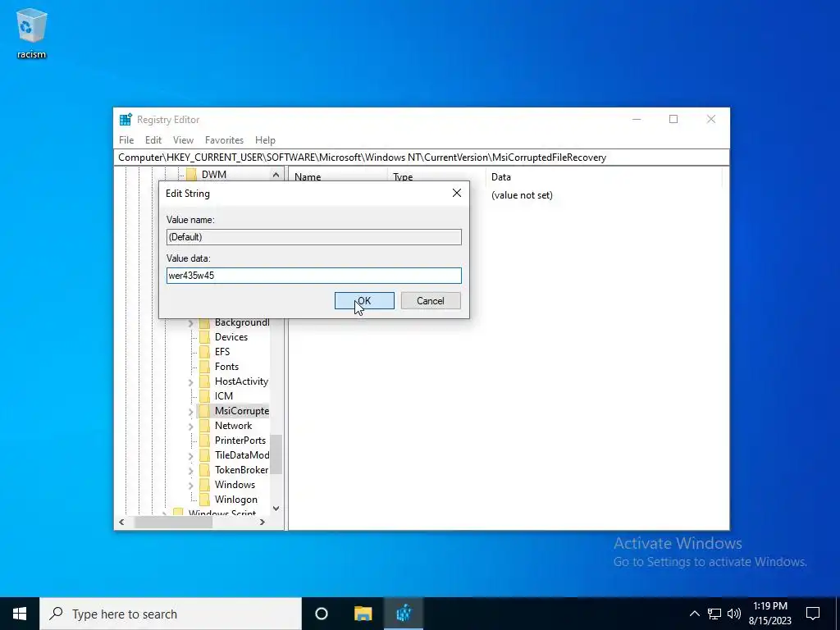Expand the Windows tree node
840x630 pixels.
pyautogui.click(x=190, y=486)
